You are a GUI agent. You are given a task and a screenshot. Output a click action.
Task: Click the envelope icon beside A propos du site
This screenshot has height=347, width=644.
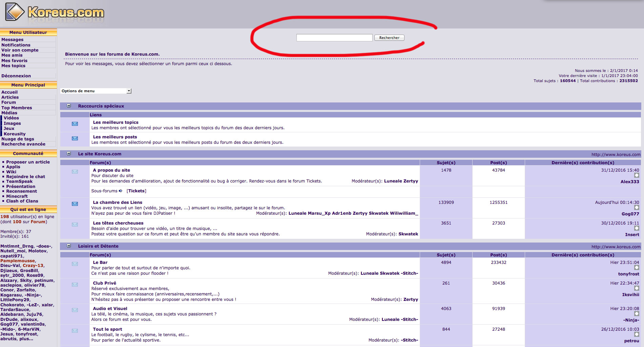(75, 172)
